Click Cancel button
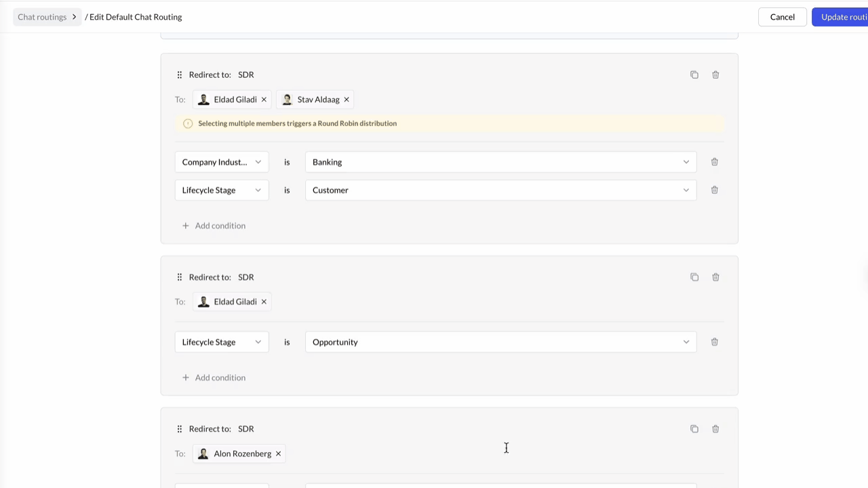Viewport: 868px width, 488px height. click(x=782, y=17)
